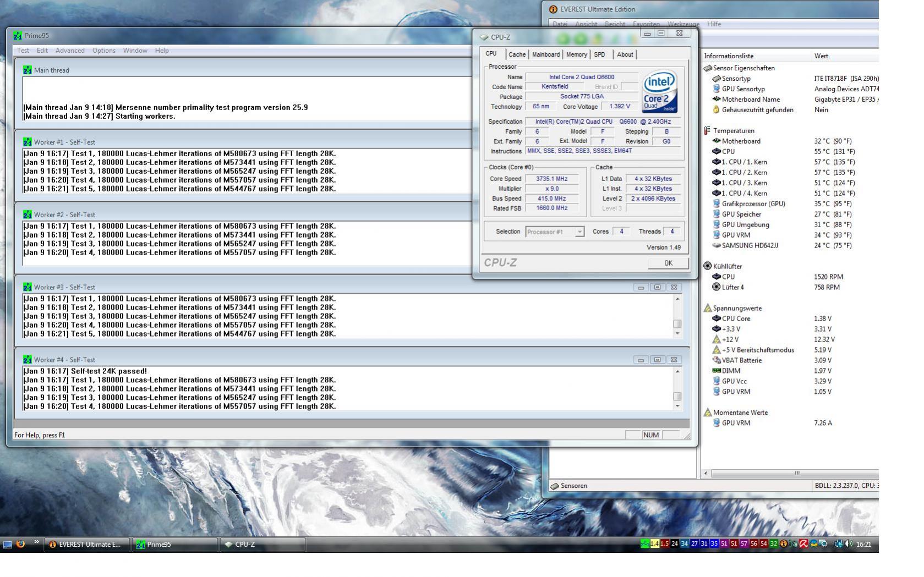
Task: Click the Prime95 icon beside Worker #3 - Self-Test
Action: (28, 287)
